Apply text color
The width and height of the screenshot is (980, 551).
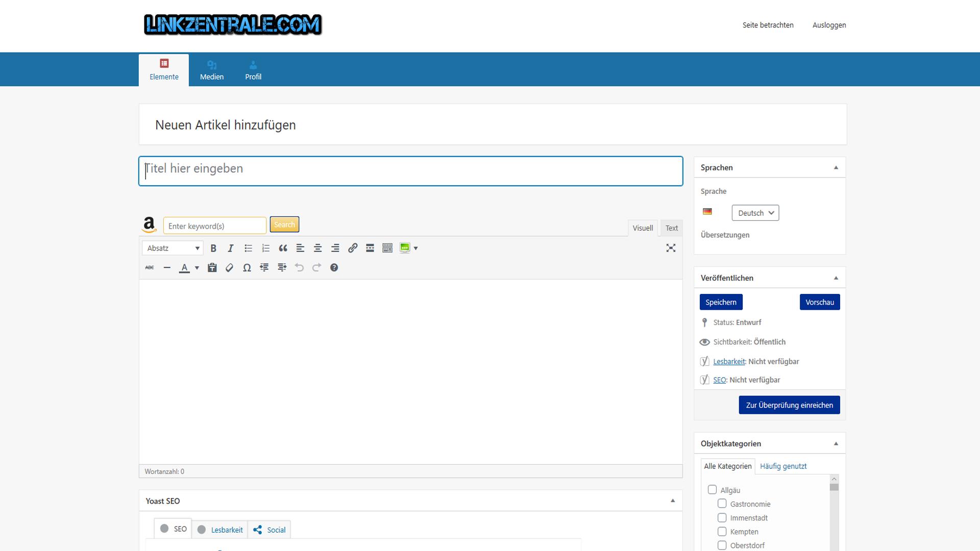tap(184, 267)
